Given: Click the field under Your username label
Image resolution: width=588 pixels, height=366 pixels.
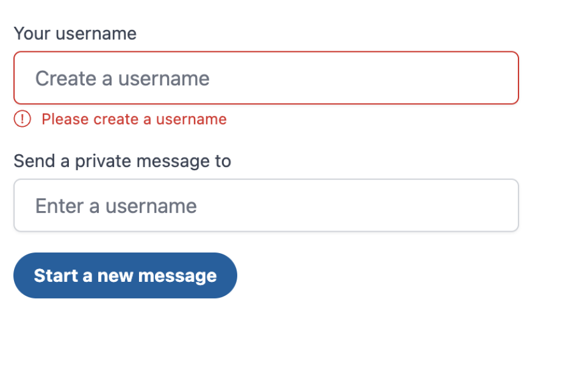Looking at the screenshot, I should 266,77.
